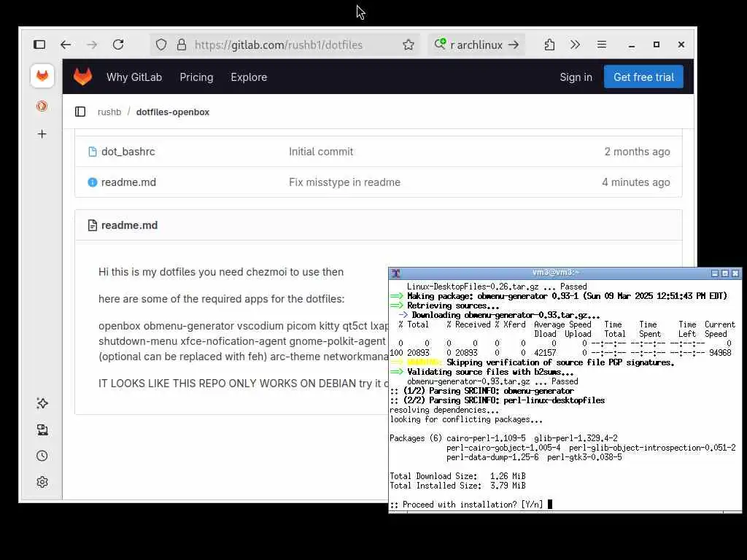The width and height of the screenshot is (747, 560).
Task: Reload the page with the refresh icon
Action: pos(118,44)
